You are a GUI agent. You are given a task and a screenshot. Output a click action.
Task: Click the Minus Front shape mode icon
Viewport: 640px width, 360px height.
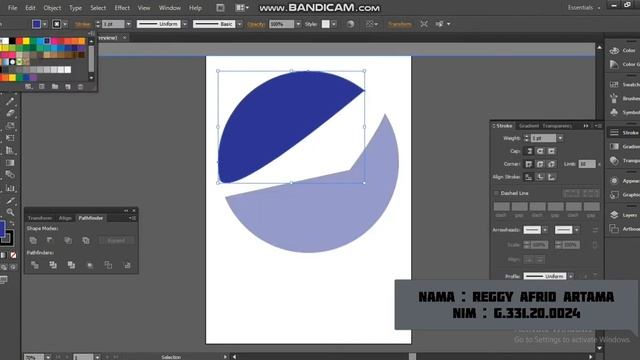50,240
